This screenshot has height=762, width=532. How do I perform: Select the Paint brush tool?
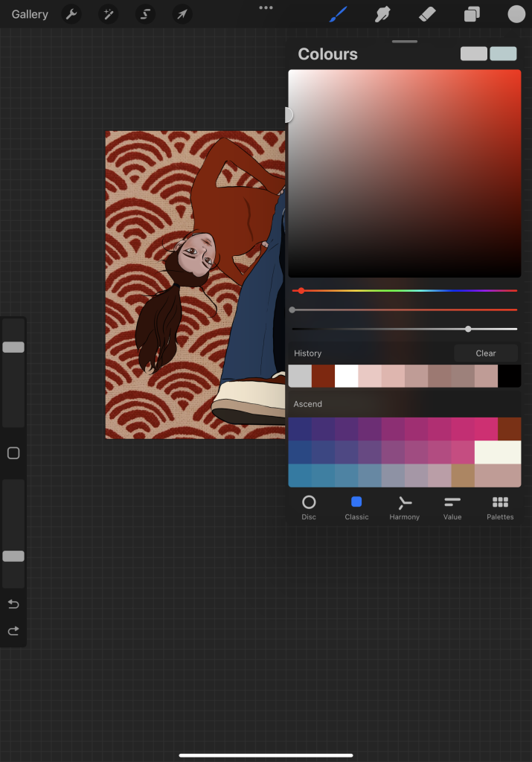point(338,14)
